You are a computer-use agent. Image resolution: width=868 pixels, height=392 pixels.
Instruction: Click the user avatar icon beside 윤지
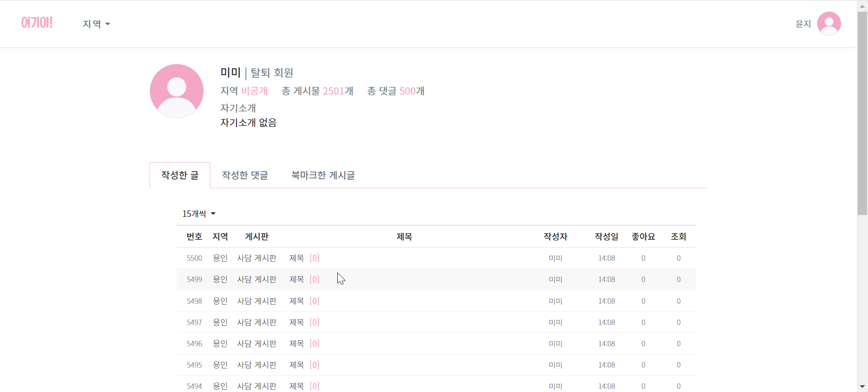(x=829, y=24)
